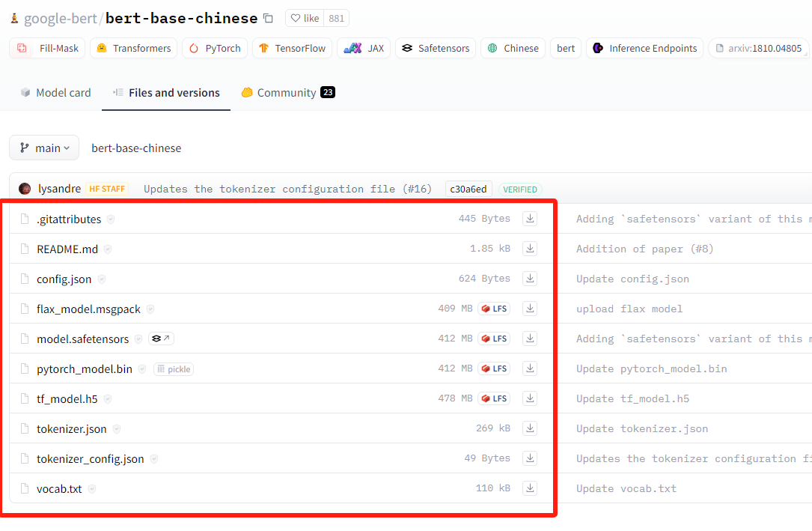Click security shield icon next to tokenizer.json
Viewport: 812px width, 531px height.
[x=117, y=429]
